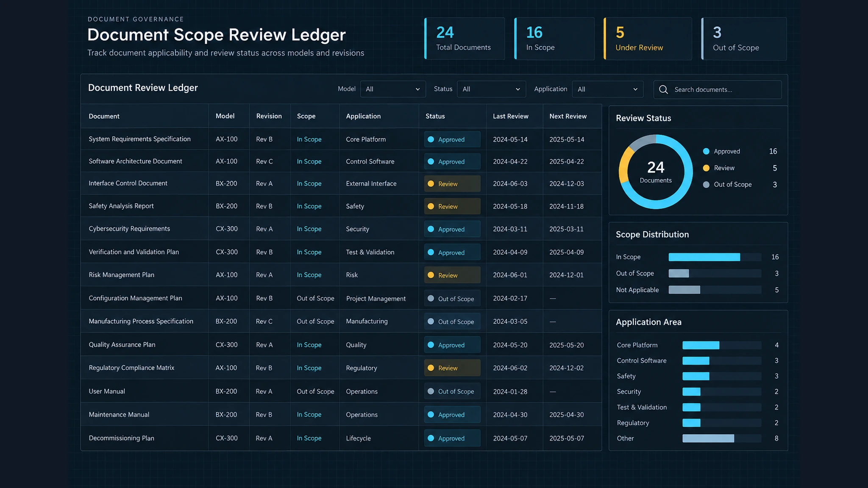Screen dimensions: 868x488
Task: Click CX-300 model for Quality Assurance Plan
Action: click(226, 345)
